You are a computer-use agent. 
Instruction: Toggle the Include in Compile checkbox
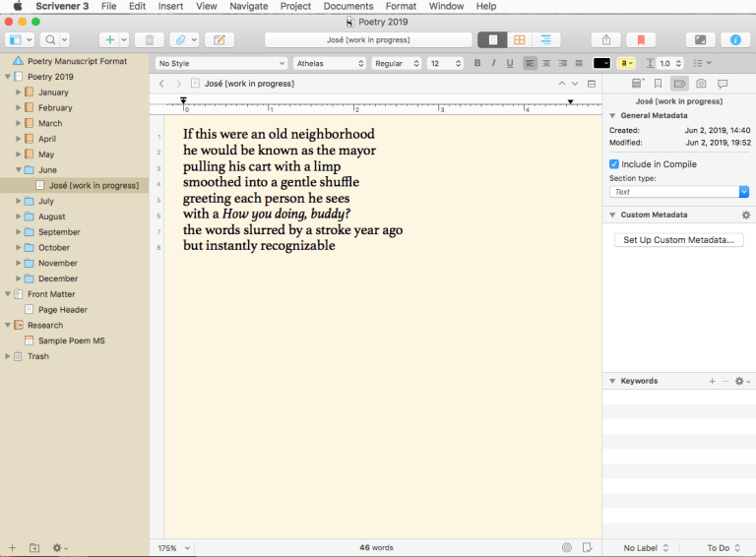(614, 164)
